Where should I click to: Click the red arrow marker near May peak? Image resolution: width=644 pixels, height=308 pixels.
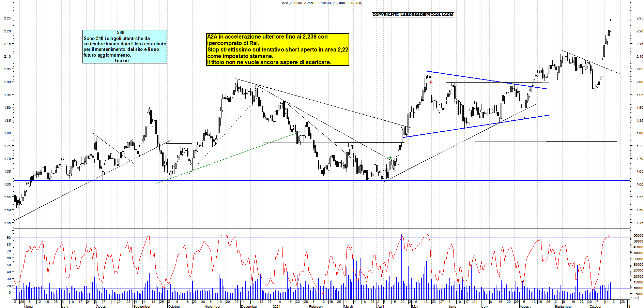point(431,82)
